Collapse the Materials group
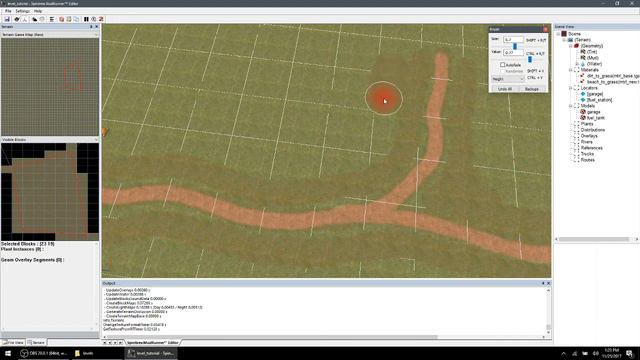Viewport: 640px width, 360px height. point(570,70)
